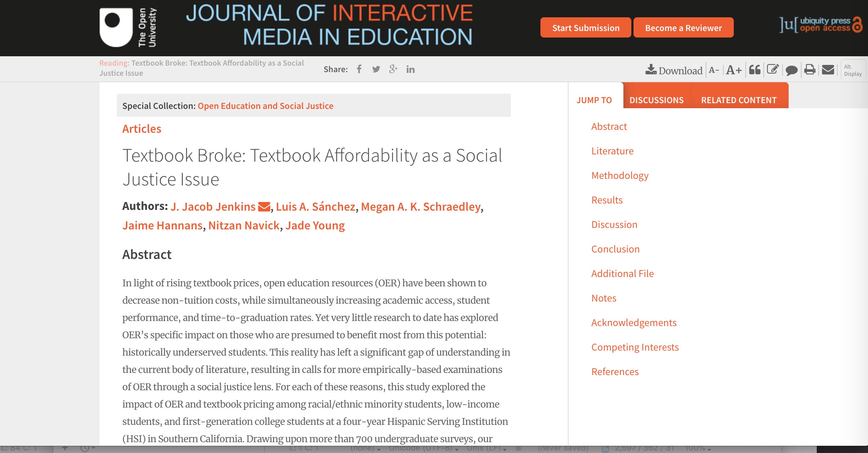
Task: Jump to Results section
Action: click(607, 200)
